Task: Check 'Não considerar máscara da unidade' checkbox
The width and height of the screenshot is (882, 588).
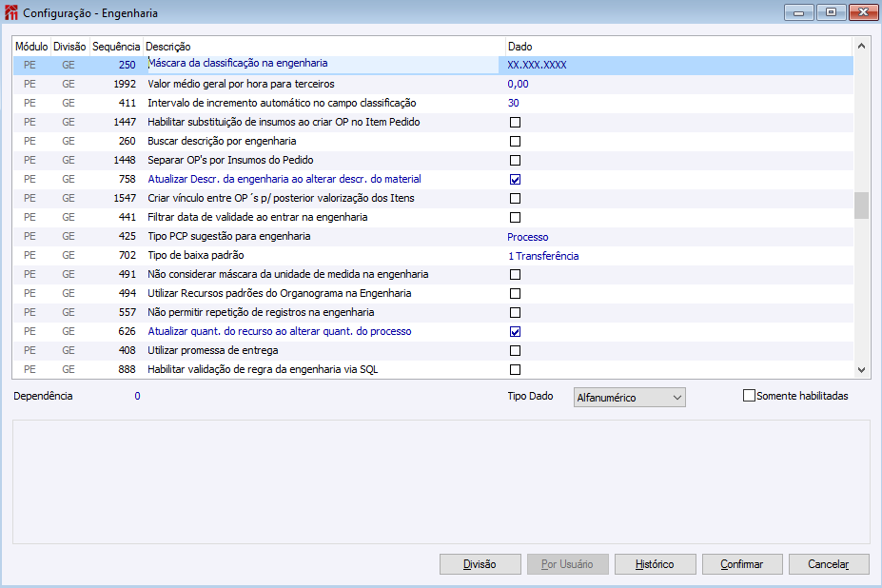Action: [x=515, y=275]
